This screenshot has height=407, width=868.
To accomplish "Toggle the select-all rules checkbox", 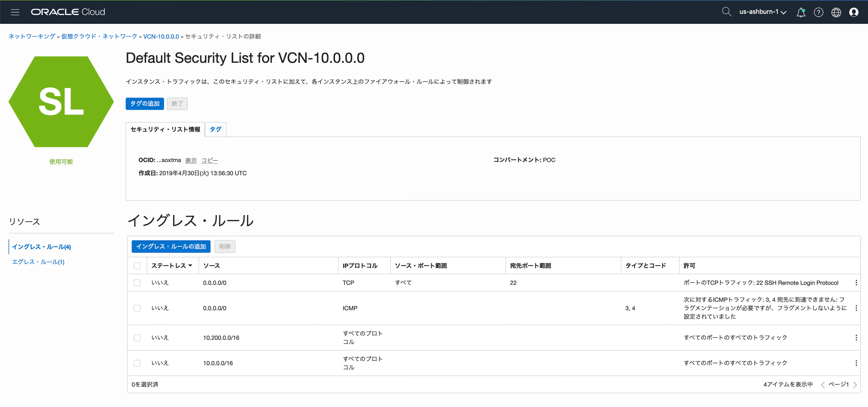I will click(137, 266).
